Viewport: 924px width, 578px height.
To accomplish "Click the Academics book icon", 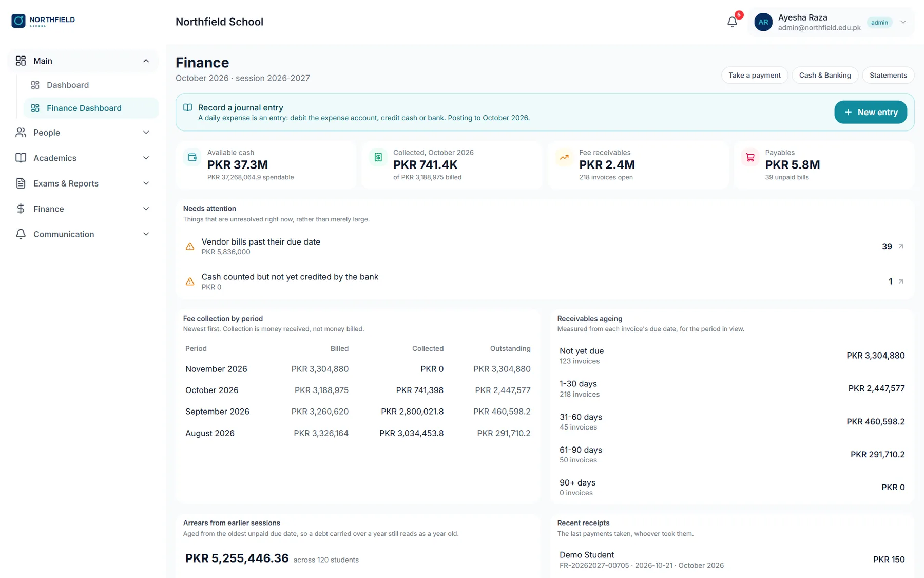I will tap(21, 158).
